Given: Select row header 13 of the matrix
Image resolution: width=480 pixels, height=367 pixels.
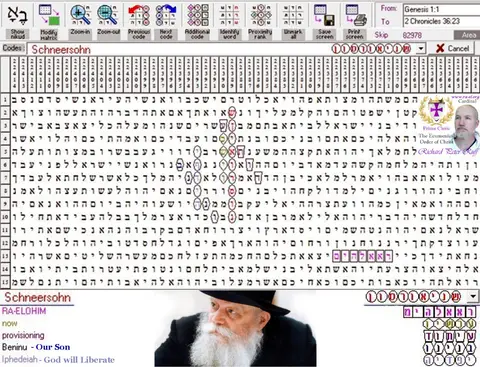Looking at the screenshot, I should click(5, 256).
